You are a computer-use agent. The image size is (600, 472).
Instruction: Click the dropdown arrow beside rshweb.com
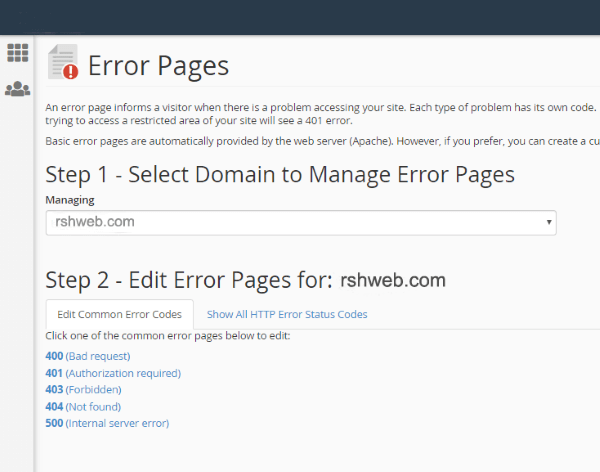click(549, 222)
